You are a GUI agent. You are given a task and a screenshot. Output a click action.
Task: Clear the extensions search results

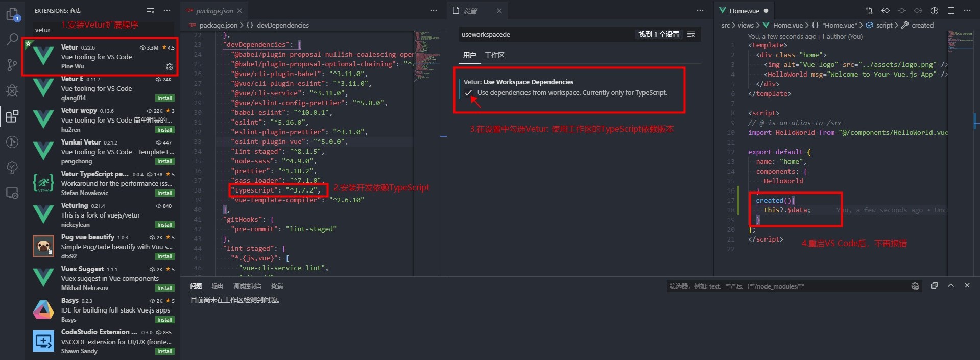(150, 11)
